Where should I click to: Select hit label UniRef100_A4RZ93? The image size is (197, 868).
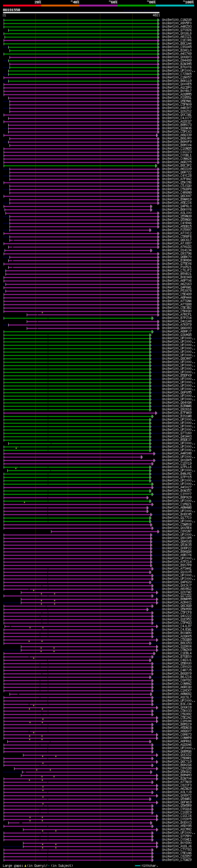(176, 26)
